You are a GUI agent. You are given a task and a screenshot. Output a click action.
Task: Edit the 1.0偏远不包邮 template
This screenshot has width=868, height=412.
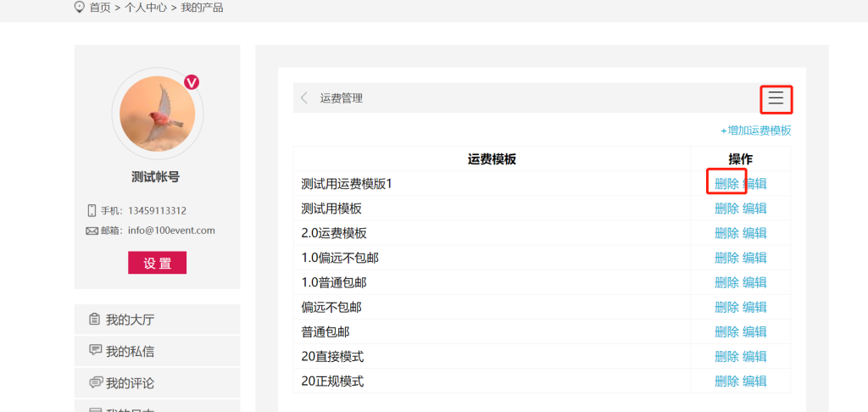[754, 258]
